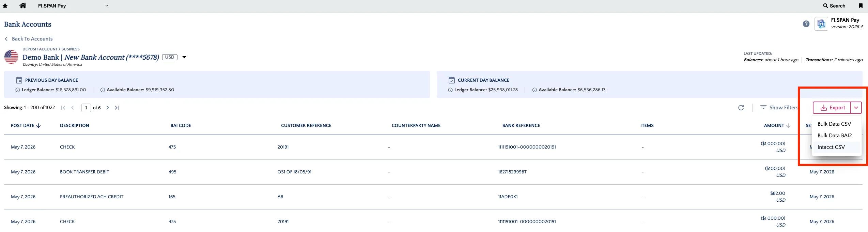The width and height of the screenshot is (868, 232).
Task: Click the Items column header
Action: (x=647, y=126)
